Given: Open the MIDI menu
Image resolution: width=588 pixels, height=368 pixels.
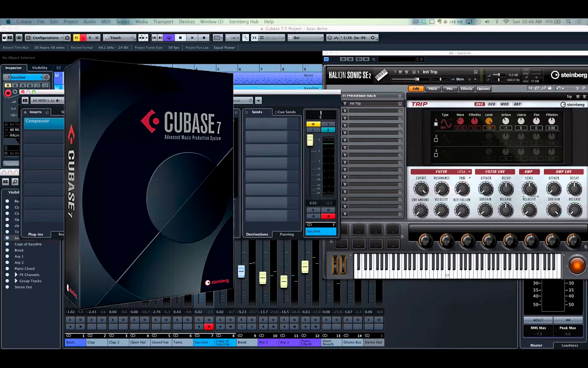Looking at the screenshot, I should tap(106, 22).
